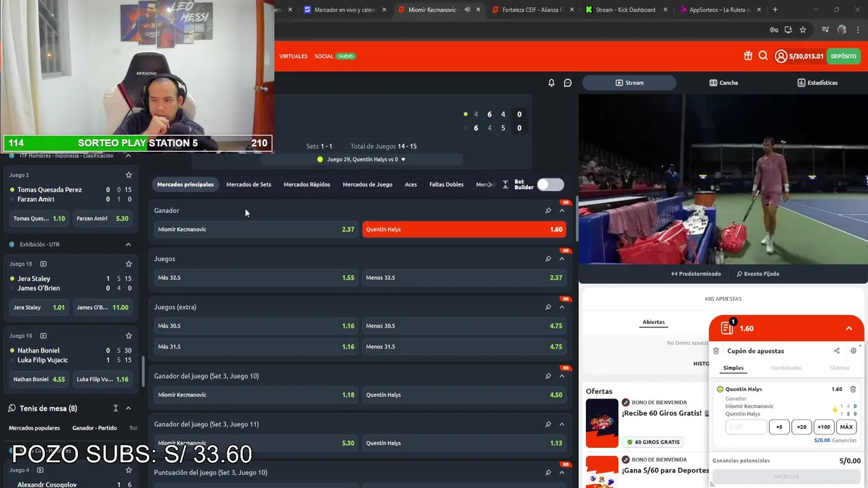Open the Mercados de Sets tab

tap(248, 184)
